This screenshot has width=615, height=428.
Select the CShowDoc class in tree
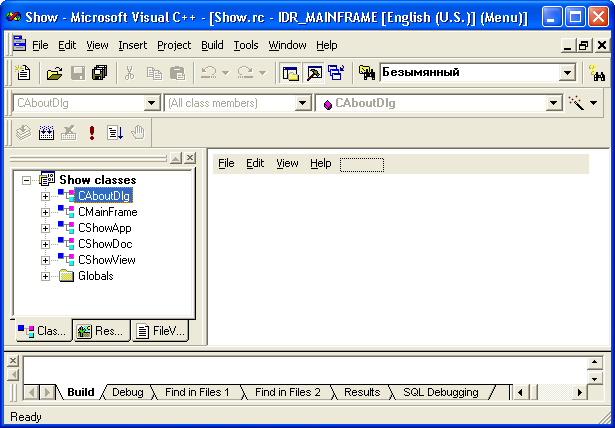[x=105, y=244]
